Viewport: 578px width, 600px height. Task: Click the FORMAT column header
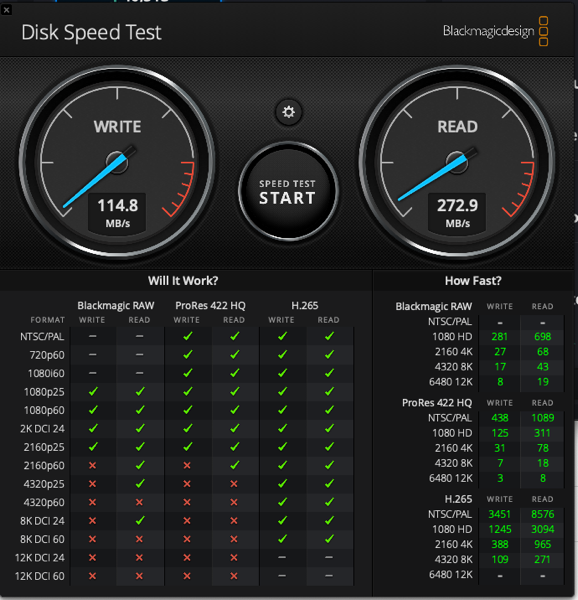[47, 320]
